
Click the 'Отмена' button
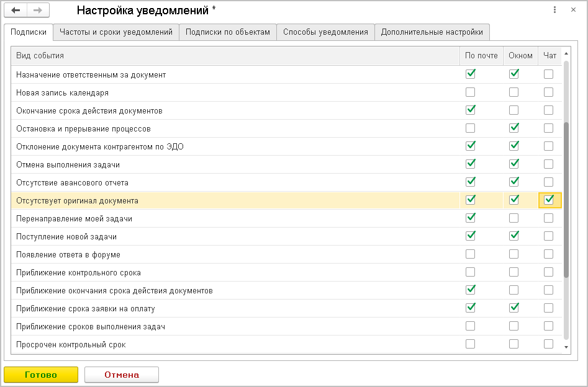(122, 375)
